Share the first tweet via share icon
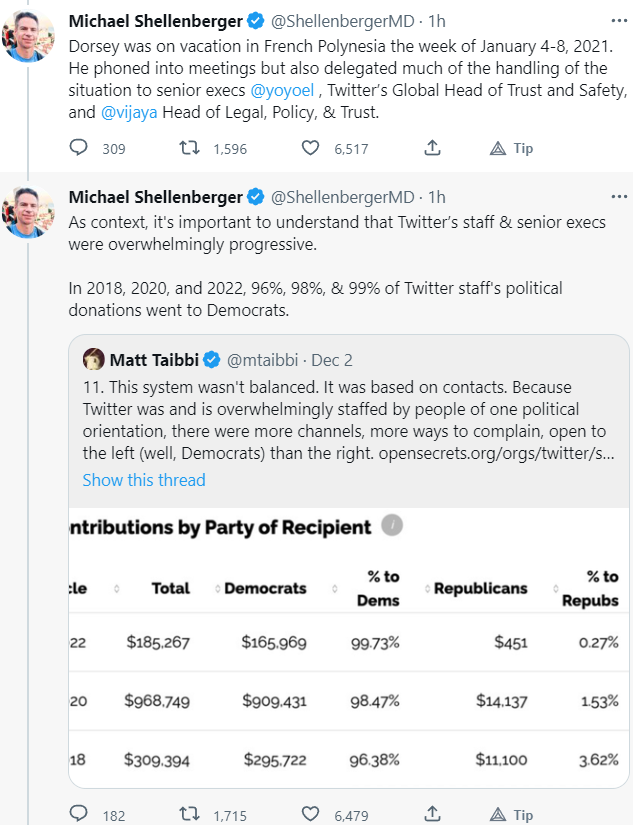 (x=432, y=148)
